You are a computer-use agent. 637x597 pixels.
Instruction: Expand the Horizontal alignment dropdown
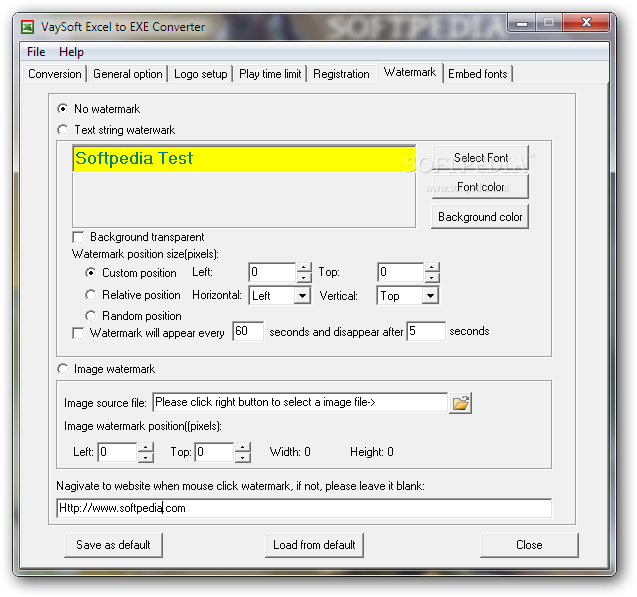pyautogui.click(x=302, y=295)
